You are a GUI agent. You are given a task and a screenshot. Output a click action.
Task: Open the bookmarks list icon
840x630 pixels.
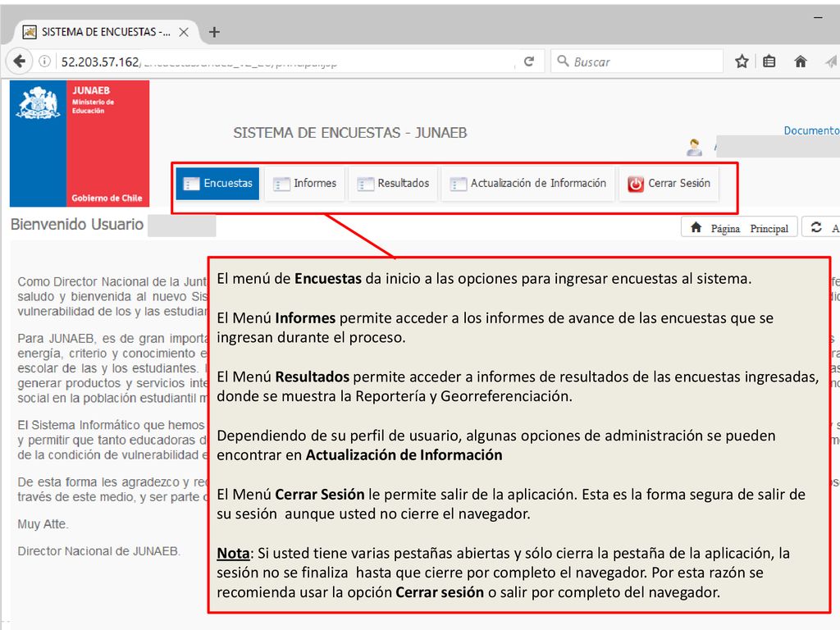pos(769,62)
